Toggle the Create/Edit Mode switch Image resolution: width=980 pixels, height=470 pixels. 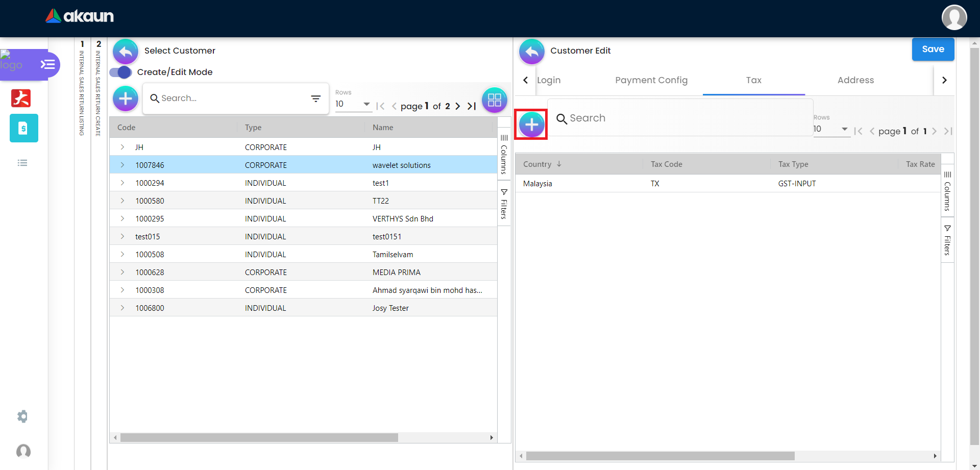[x=121, y=72]
